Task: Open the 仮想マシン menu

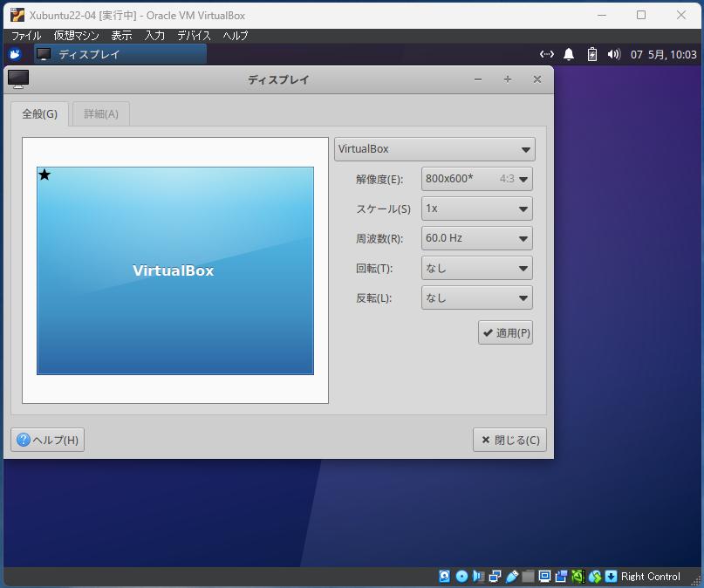Action: [76, 36]
